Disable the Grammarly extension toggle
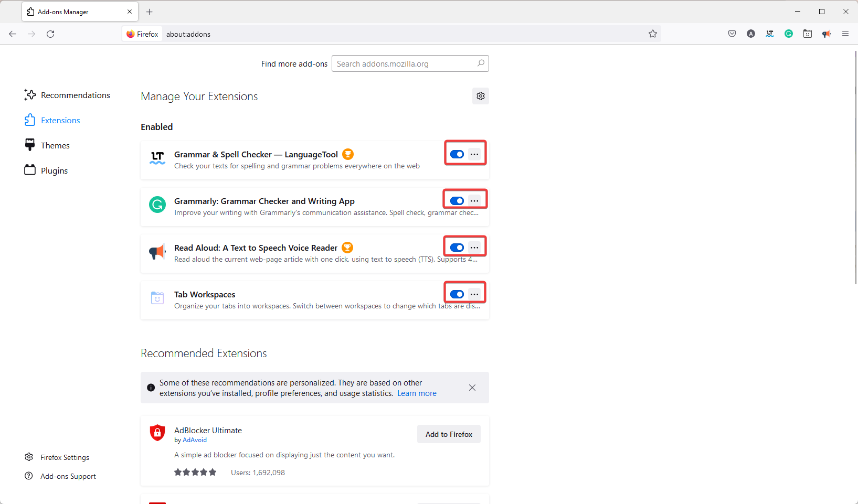Viewport: 858px width, 504px height. click(x=457, y=201)
